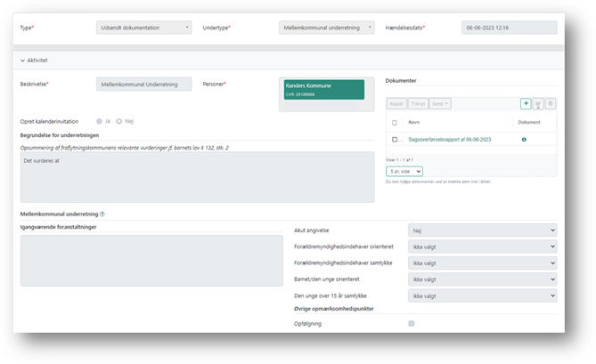
Task: Click the Randers Kommune person tag
Action: (321, 90)
